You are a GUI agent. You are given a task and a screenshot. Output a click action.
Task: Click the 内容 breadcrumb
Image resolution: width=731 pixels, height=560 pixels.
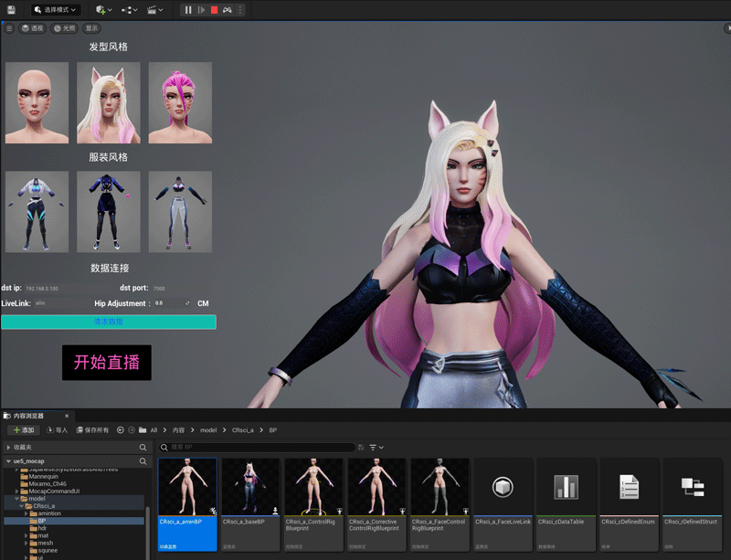[x=178, y=430]
